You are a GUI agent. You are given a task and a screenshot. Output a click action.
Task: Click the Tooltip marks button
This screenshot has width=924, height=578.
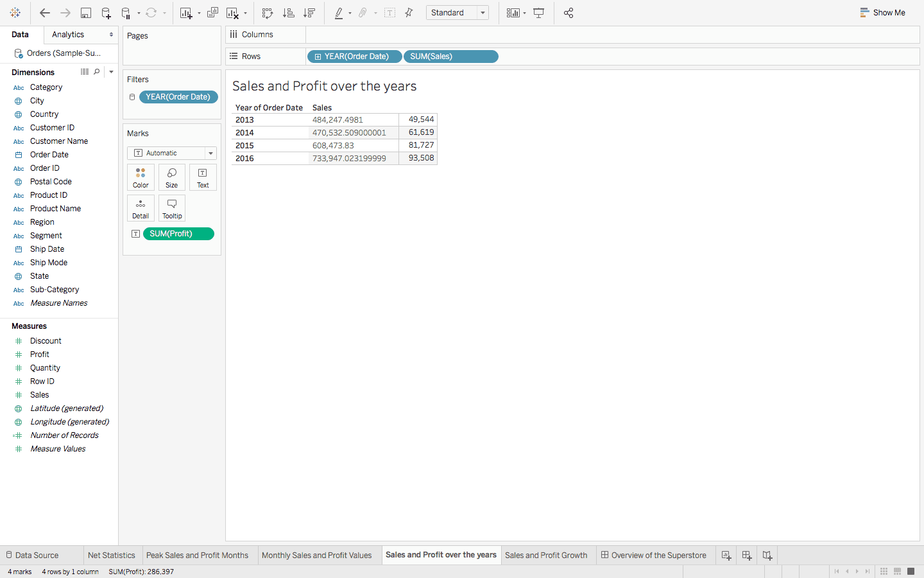coord(172,208)
